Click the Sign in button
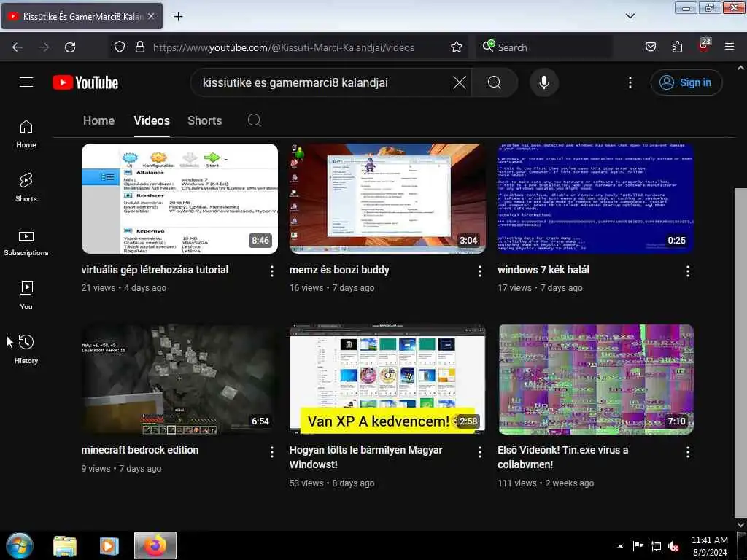Screen dimensions: 747x560 (x=686, y=82)
